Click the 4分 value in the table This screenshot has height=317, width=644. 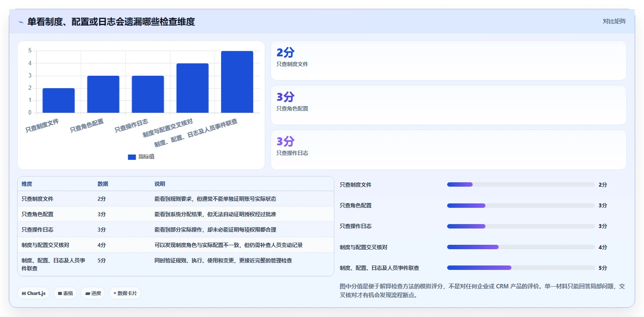coord(102,245)
